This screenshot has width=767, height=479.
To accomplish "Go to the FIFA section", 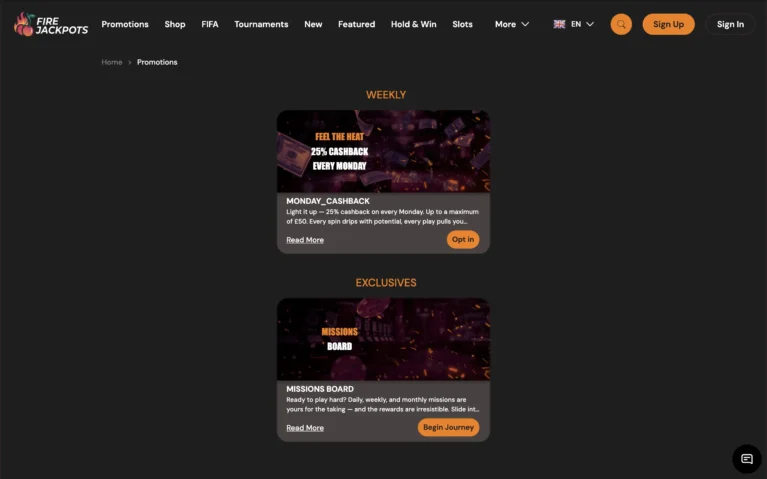I will [210, 24].
